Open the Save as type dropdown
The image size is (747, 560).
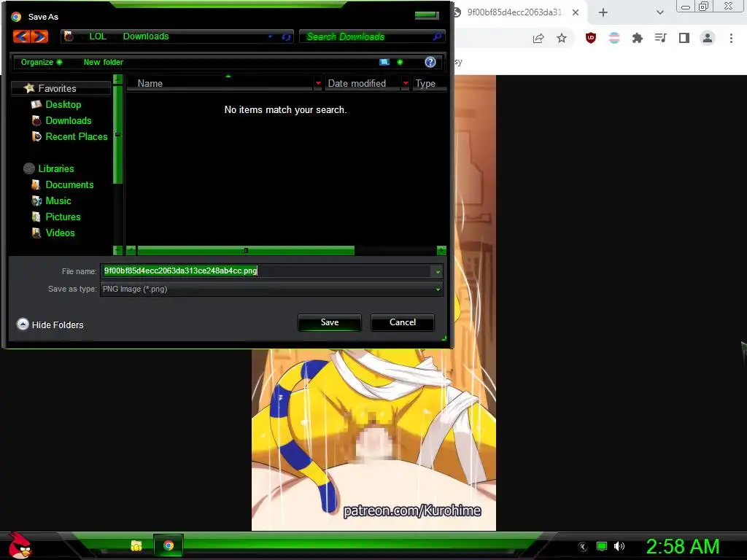tap(438, 289)
